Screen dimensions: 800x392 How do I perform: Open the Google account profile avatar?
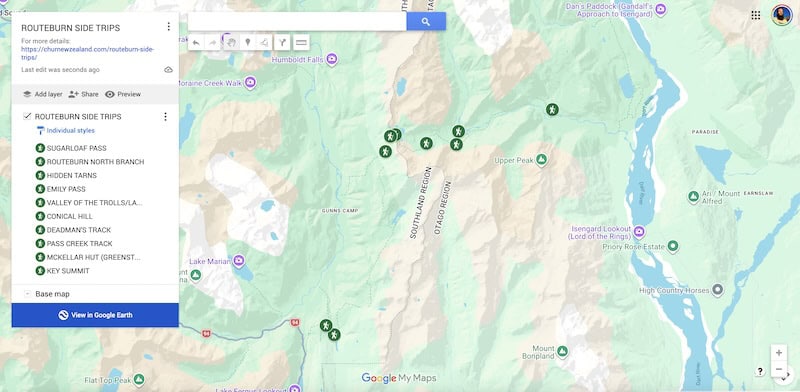[x=781, y=15]
